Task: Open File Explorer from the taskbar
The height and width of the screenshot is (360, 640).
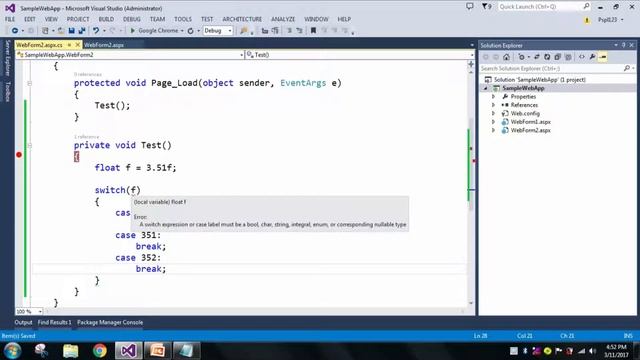Action: pos(71,351)
